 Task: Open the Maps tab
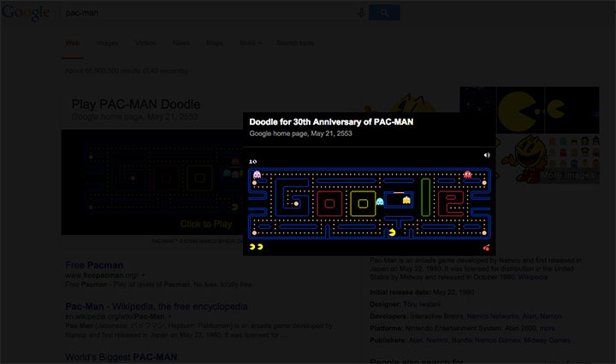click(x=215, y=43)
